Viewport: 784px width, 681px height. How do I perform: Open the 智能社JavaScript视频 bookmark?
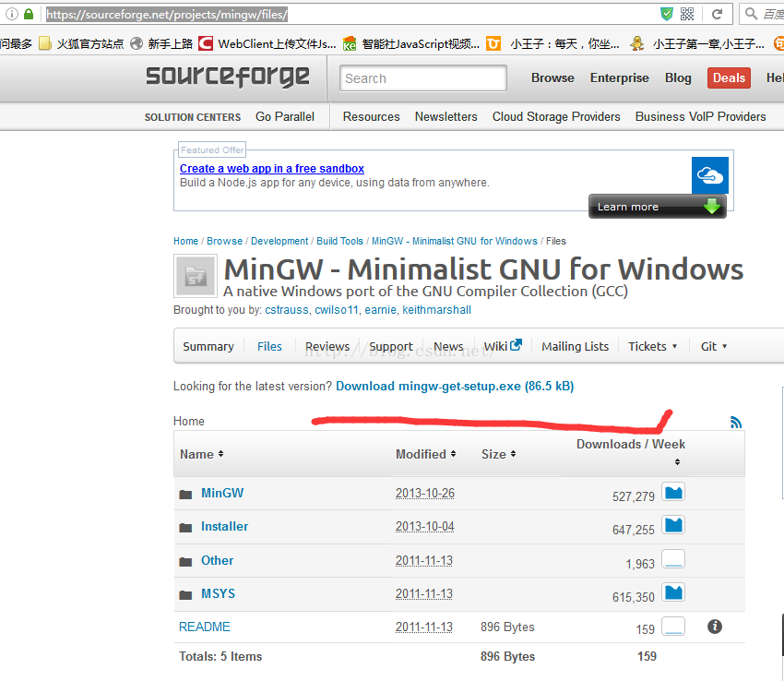(411, 44)
